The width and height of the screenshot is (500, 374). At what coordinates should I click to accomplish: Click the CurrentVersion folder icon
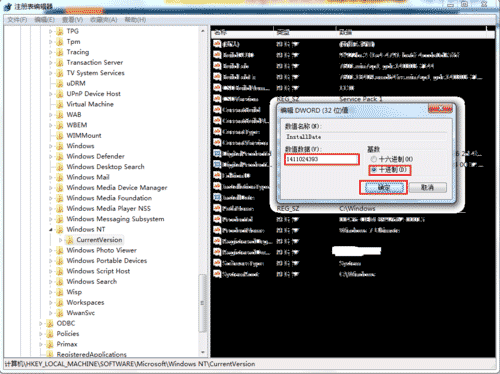point(70,240)
